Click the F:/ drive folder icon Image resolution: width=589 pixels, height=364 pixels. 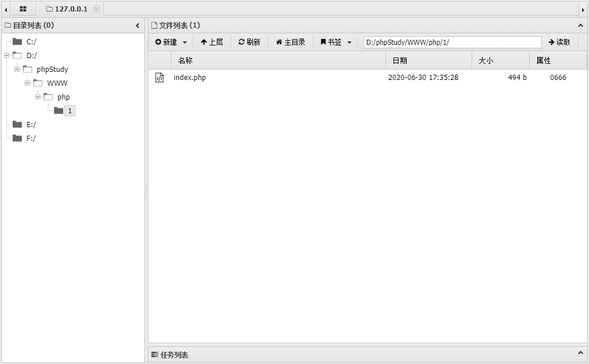point(17,138)
